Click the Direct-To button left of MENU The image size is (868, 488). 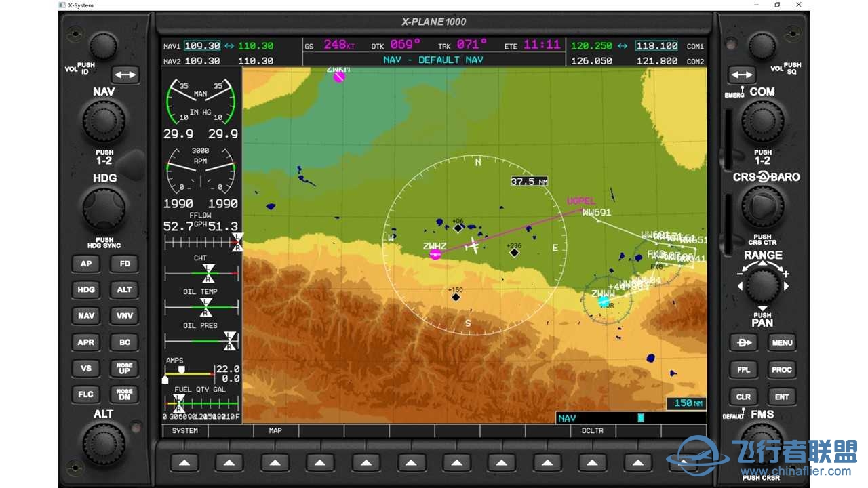click(x=743, y=342)
